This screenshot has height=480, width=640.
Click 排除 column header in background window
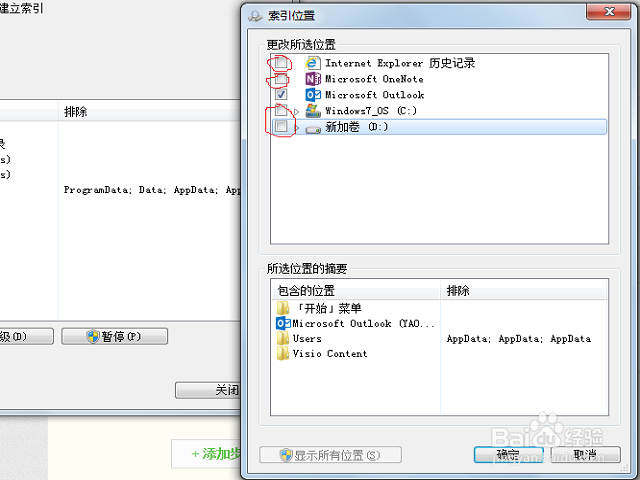tap(150, 111)
